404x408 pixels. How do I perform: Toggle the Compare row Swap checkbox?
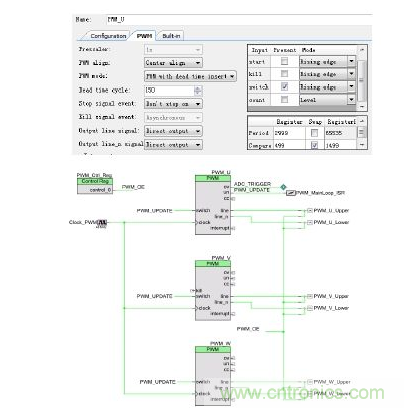314,145
